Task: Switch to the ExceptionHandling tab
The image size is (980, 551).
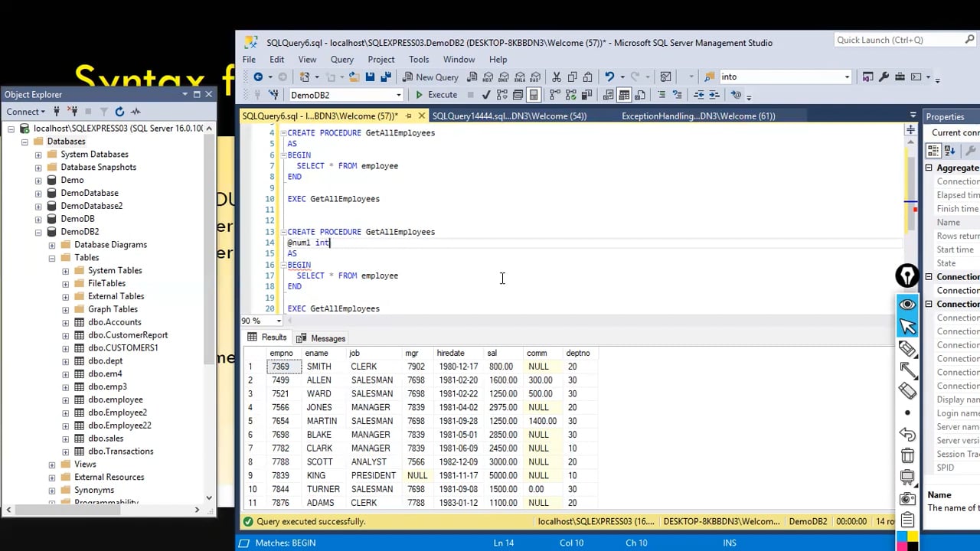Action: tap(698, 116)
